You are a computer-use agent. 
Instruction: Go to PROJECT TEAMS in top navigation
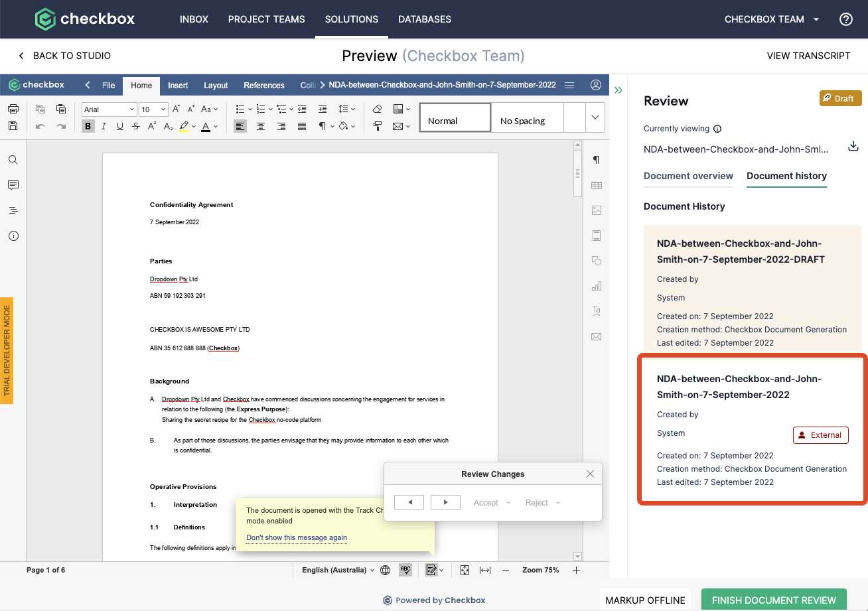pyautogui.click(x=267, y=19)
